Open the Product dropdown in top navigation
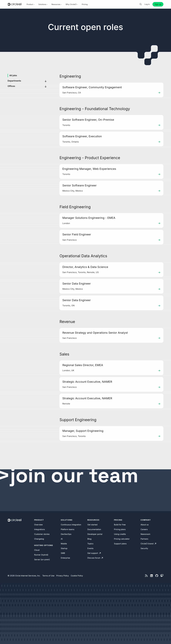The image size is (171, 644). click(31, 5)
